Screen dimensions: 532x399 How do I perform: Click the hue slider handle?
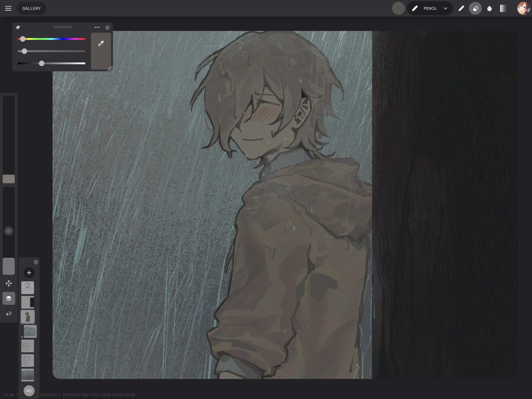(23, 39)
